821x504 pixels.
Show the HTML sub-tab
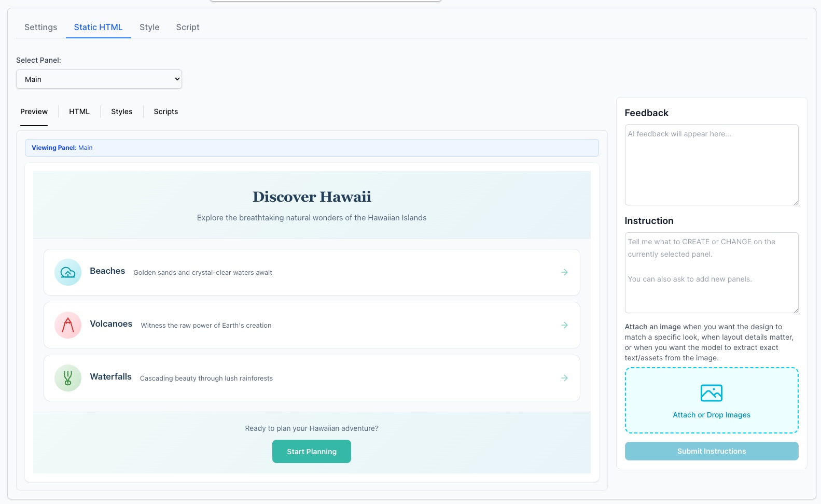[x=79, y=111]
